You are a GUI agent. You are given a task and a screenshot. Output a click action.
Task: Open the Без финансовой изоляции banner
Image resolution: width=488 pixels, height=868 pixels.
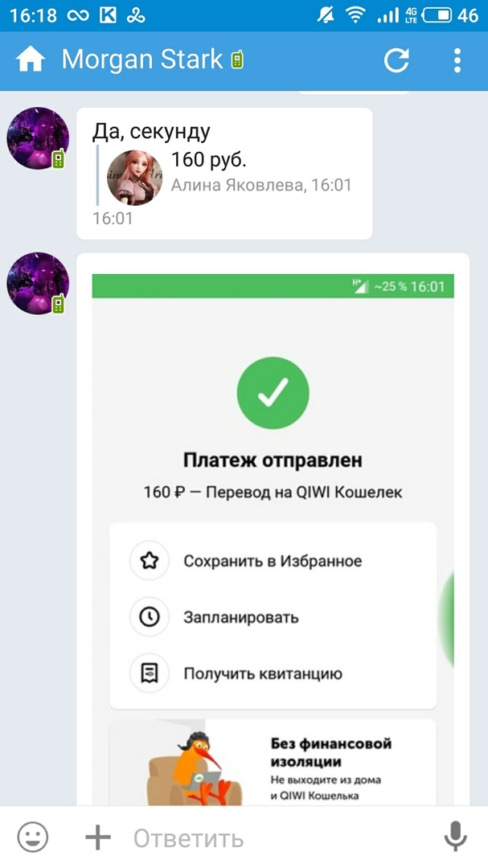coord(273,762)
